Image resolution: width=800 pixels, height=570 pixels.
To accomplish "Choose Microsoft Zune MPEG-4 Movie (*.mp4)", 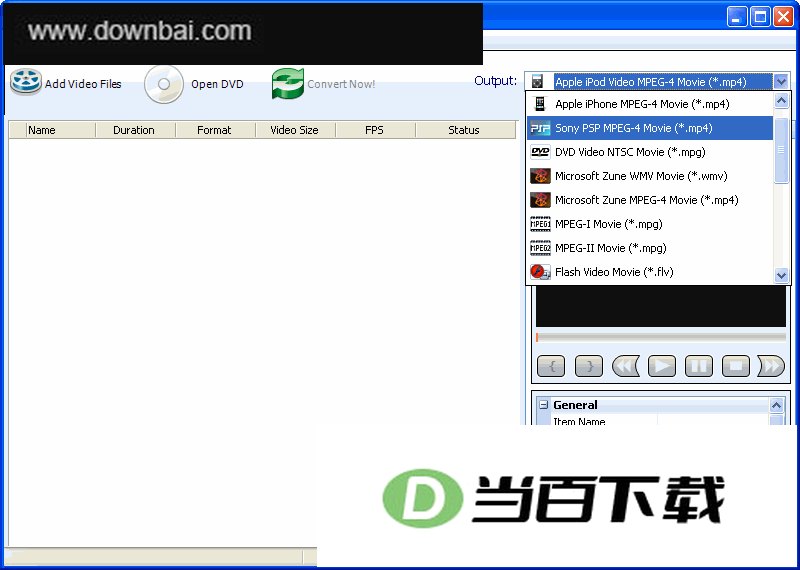I will [x=650, y=200].
